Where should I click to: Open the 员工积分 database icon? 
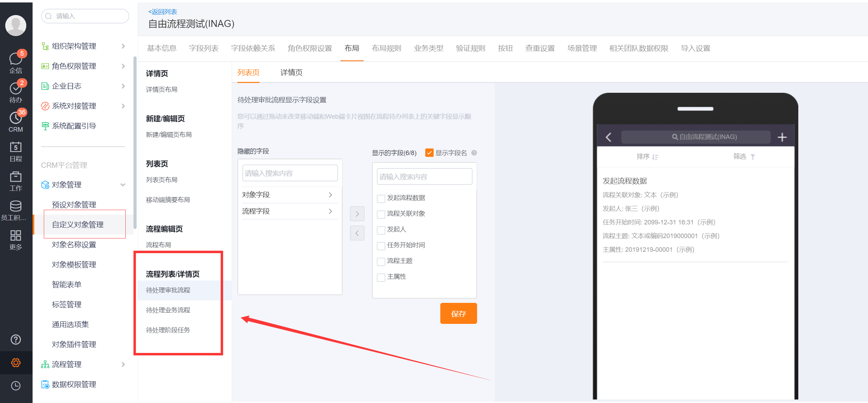coord(16,206)
